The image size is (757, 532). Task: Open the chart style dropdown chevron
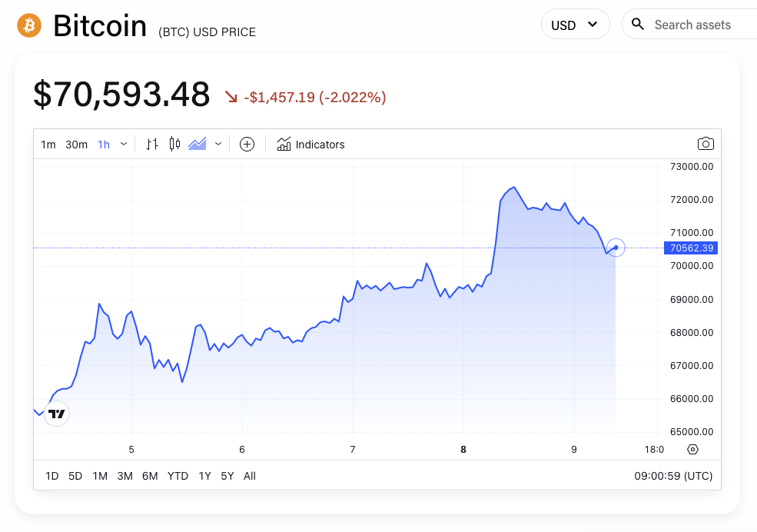tap(217, 144)
